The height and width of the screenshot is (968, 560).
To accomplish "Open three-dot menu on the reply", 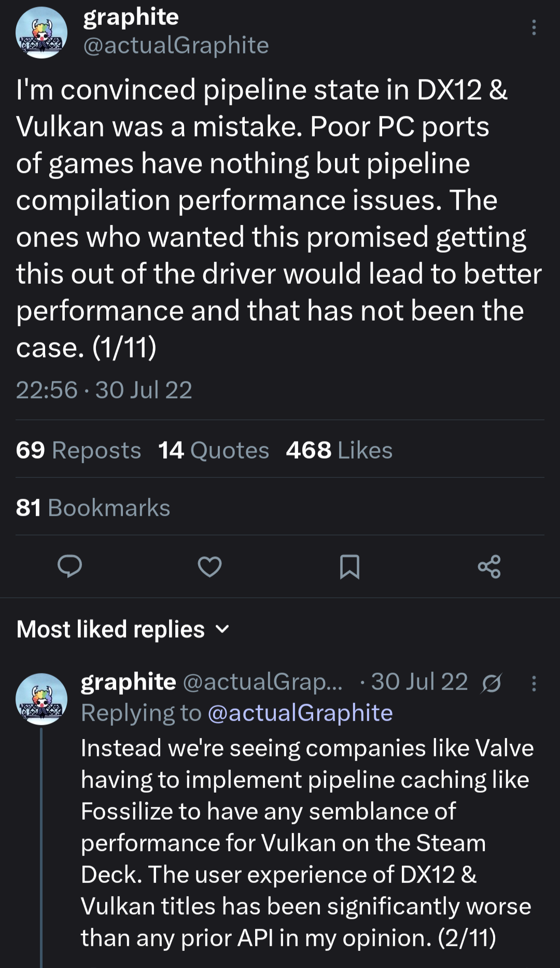I will (x=534, y=683).
